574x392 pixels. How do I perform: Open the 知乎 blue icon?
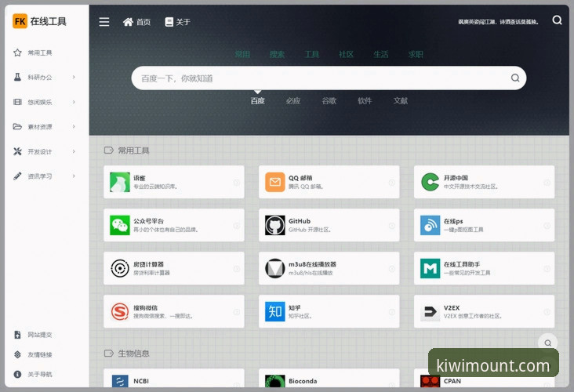275,311
